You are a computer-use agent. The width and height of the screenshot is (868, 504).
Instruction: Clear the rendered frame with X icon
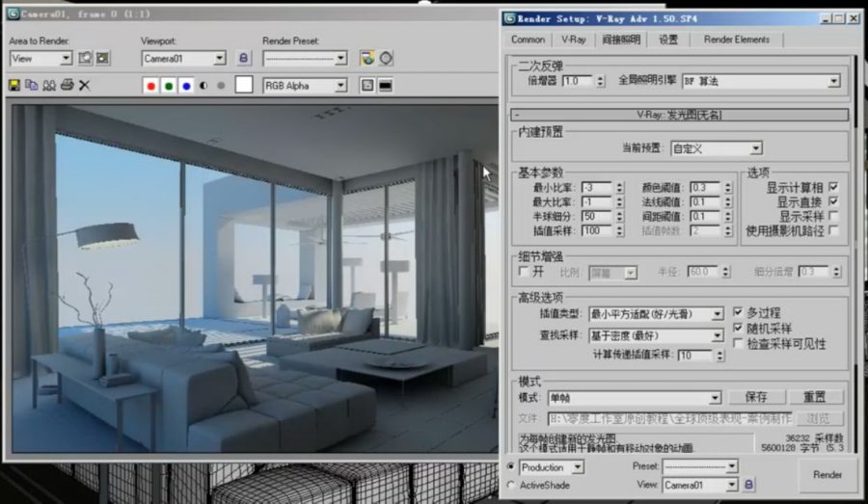pos(85,86)
